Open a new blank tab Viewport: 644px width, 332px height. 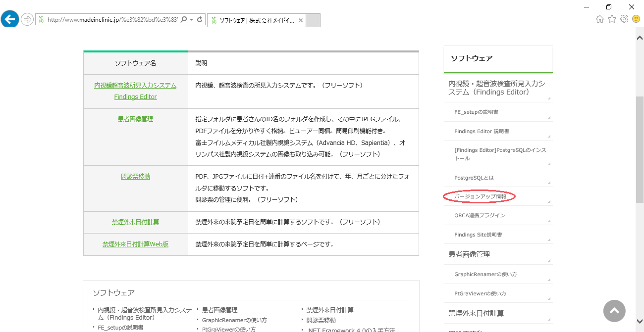pos(313,20)
